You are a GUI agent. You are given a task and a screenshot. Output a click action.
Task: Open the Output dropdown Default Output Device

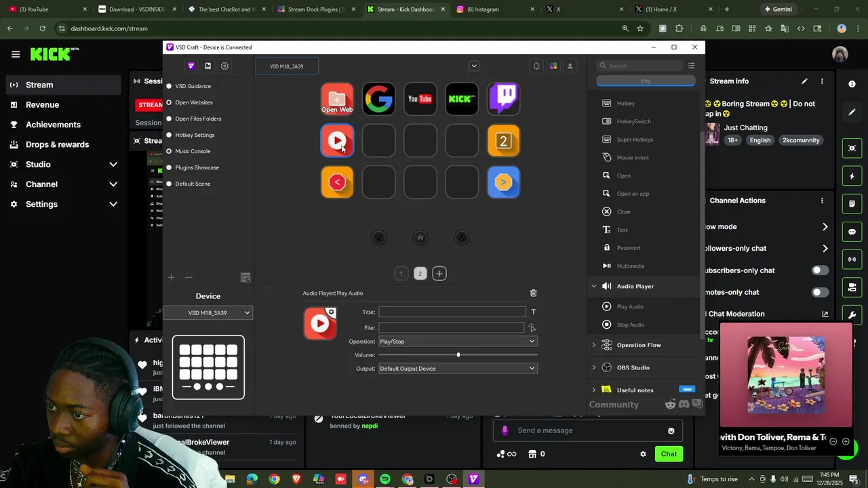[458, 369]
